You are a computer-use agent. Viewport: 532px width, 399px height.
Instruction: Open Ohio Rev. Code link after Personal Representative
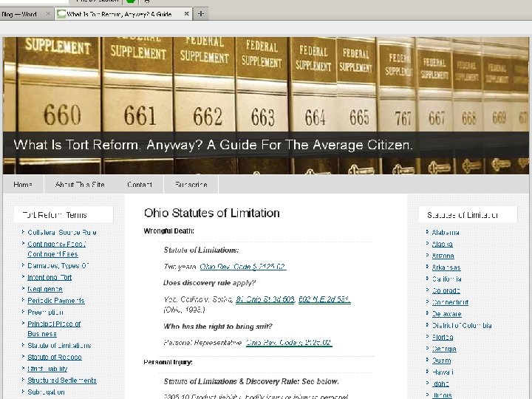click(289, 343)
